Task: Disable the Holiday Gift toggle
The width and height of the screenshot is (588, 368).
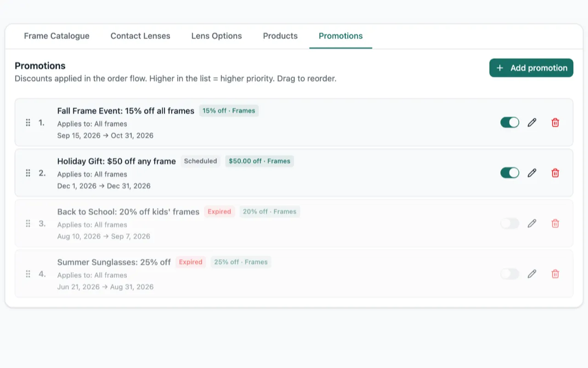Action: [x=510, y=173]
